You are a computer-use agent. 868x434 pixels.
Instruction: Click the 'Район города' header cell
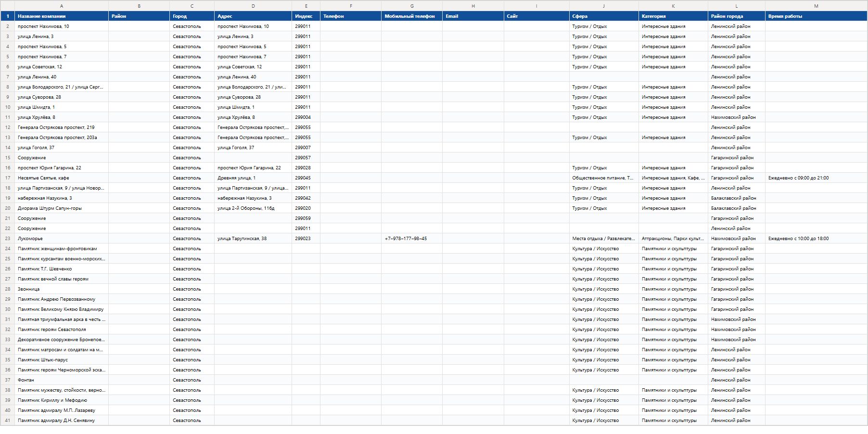tap(737, 16)
